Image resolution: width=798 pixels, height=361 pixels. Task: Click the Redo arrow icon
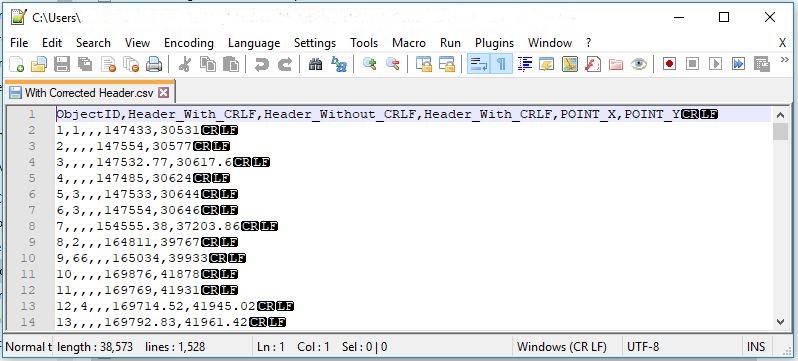(x=285, y=64)
